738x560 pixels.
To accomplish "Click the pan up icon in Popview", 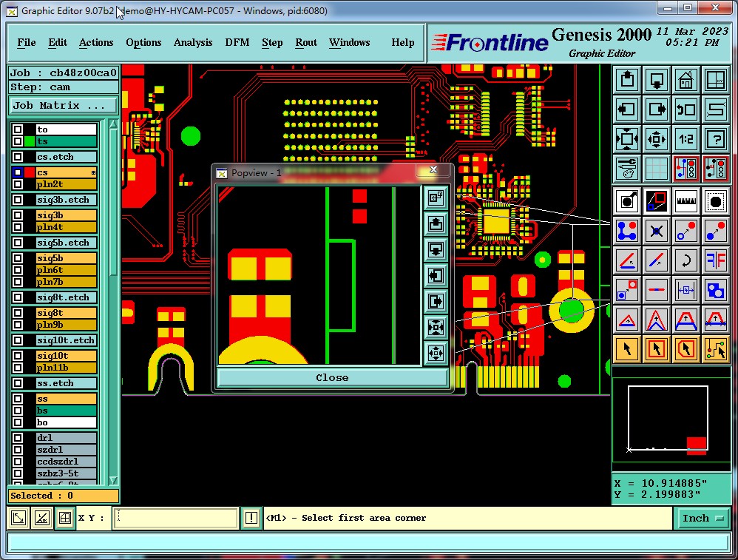I will click(436, 223).
